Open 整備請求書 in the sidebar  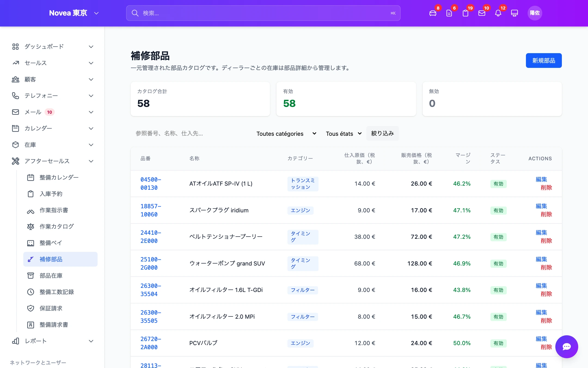click(x=60, y=325)
